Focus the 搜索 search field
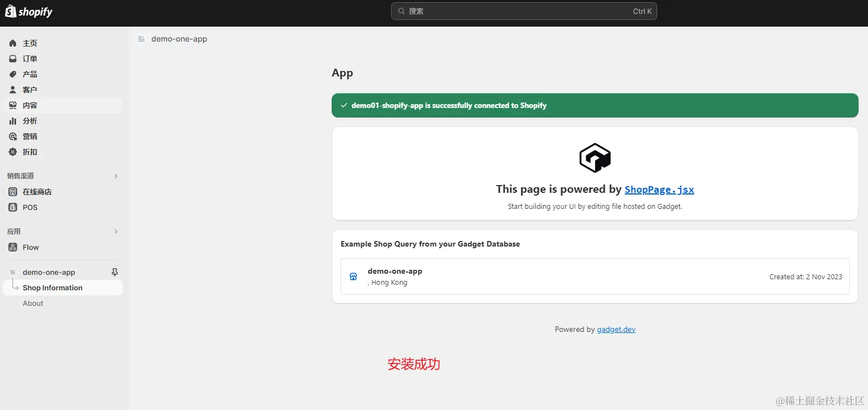868x410 pixels. pyautogui.click(x=524, y=11)
